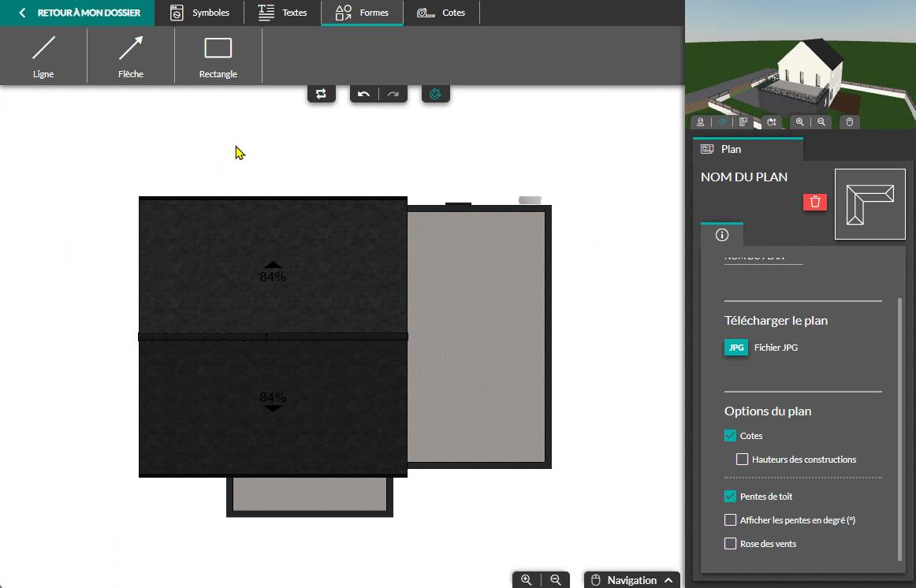The width and height of the screenshot is (916, 588).
Task: Click Retour à mon dossier button
Action: (x=77, y=13)
